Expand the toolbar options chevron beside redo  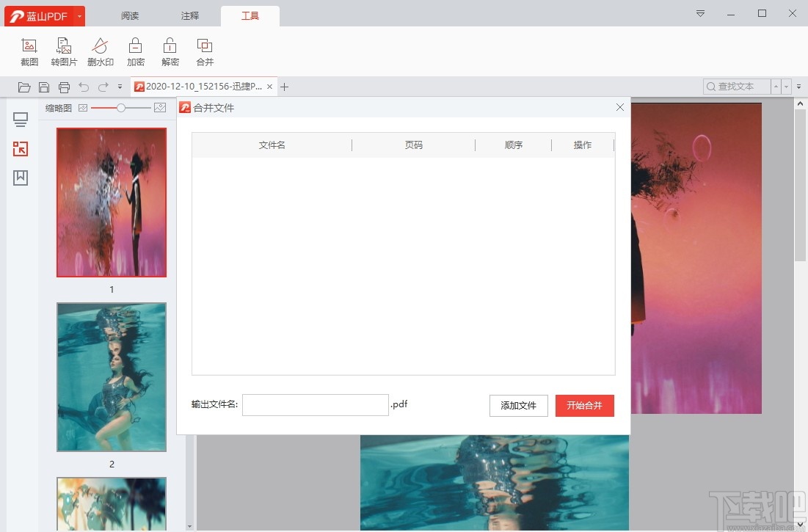119,87
